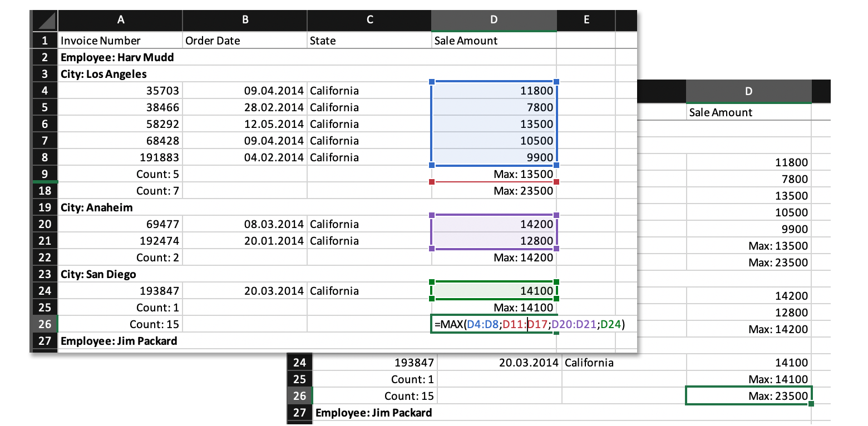Screen dimensions: 868x426
Task: Click the order date 04.02.2014
Action: pyautogui.click(x=245, y=157)
